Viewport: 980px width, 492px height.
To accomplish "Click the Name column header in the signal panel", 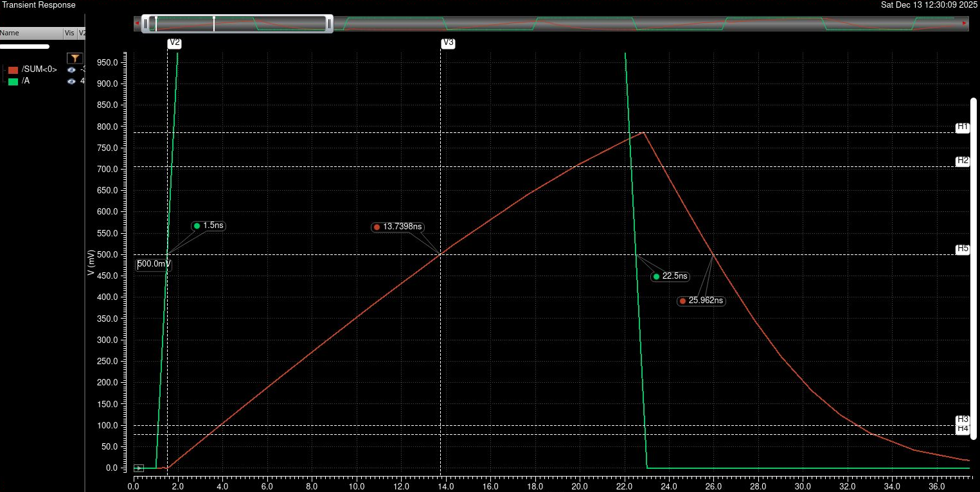I will point(9,33).
